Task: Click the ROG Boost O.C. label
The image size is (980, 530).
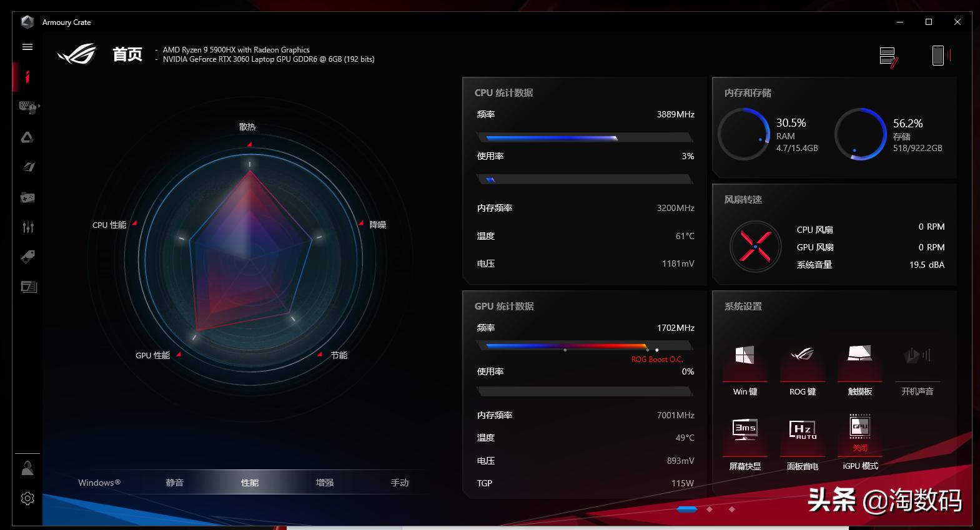Action: [657, 360]
